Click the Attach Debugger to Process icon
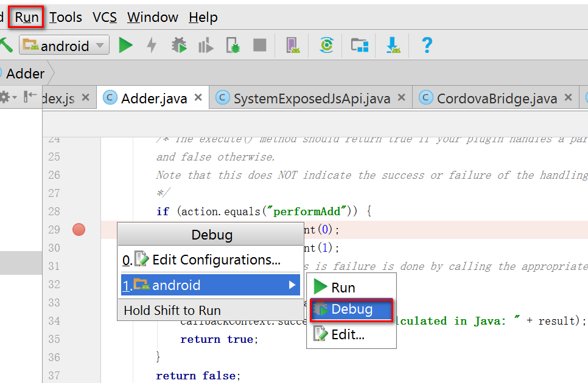Screen dimensions: 588x383 pos(233,46)
